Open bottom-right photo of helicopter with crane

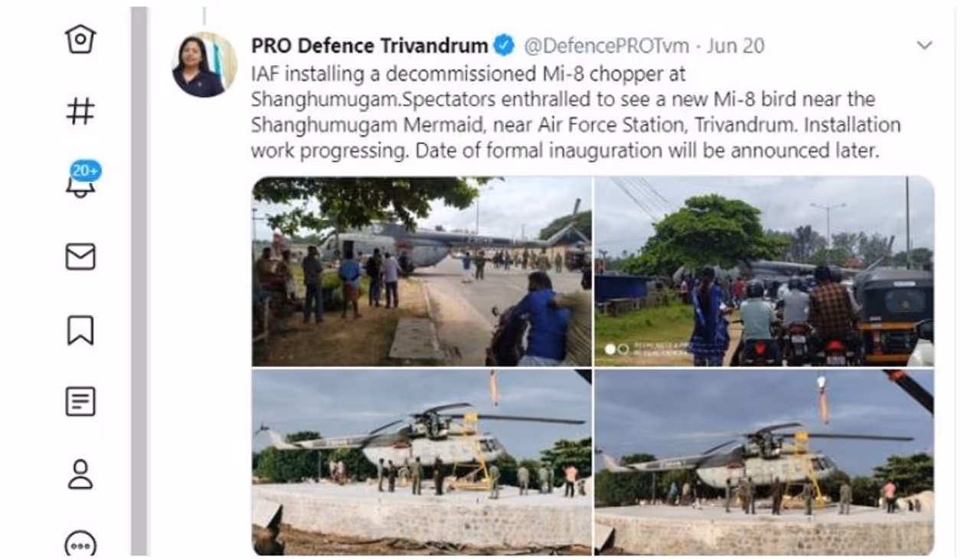pos(764,462)
